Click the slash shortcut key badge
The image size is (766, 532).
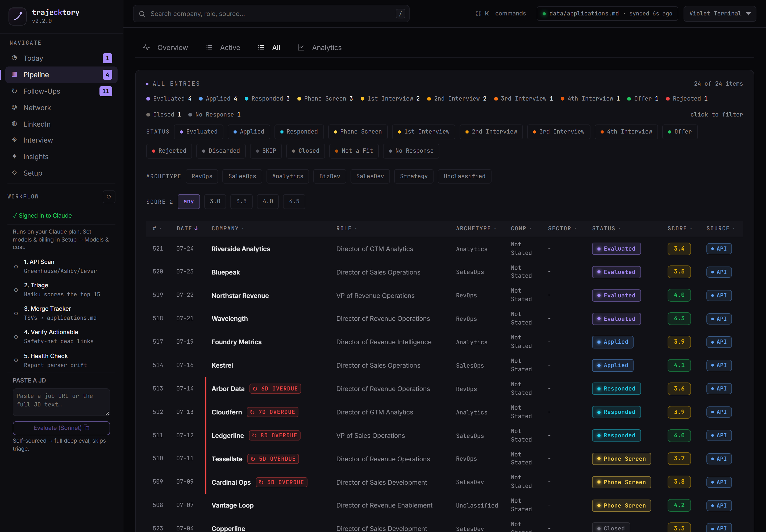pos(400,14)
